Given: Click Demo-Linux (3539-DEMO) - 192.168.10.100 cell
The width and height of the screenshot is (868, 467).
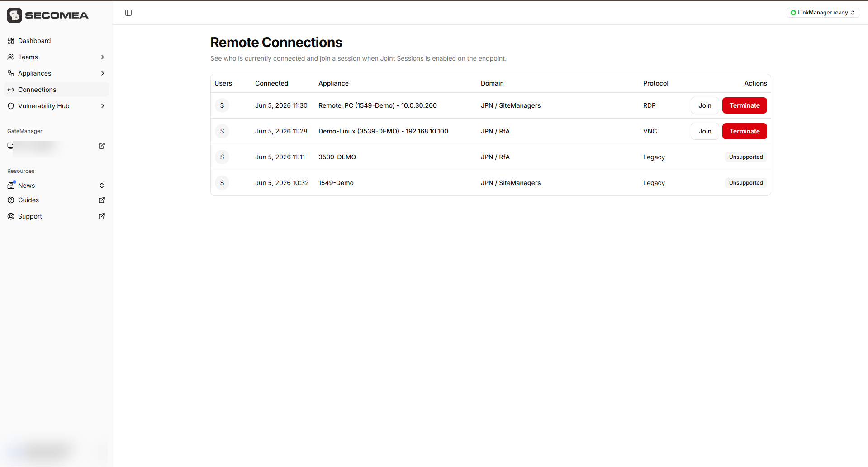Looking at the screenshot, I should [383, 131].
